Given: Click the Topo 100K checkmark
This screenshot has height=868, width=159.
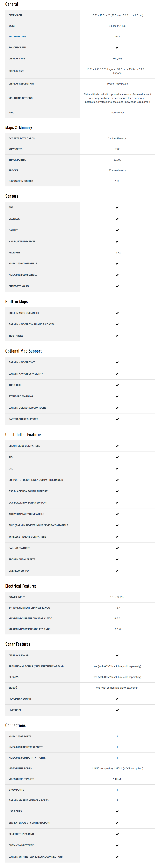Looking at the screenshot, I should coord(117,385).
